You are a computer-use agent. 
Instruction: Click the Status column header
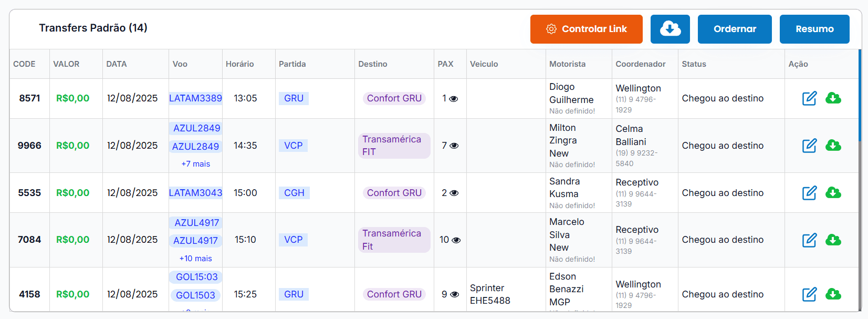point(694,64)
